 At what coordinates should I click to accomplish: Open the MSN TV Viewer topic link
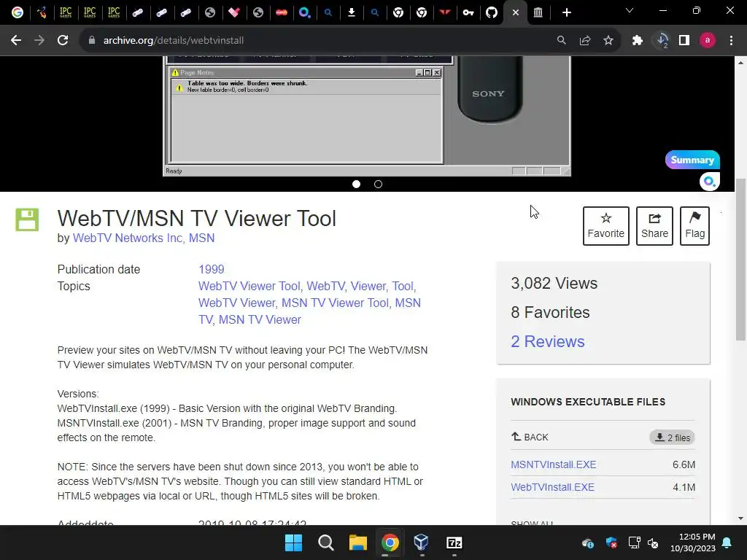[260, 319]
